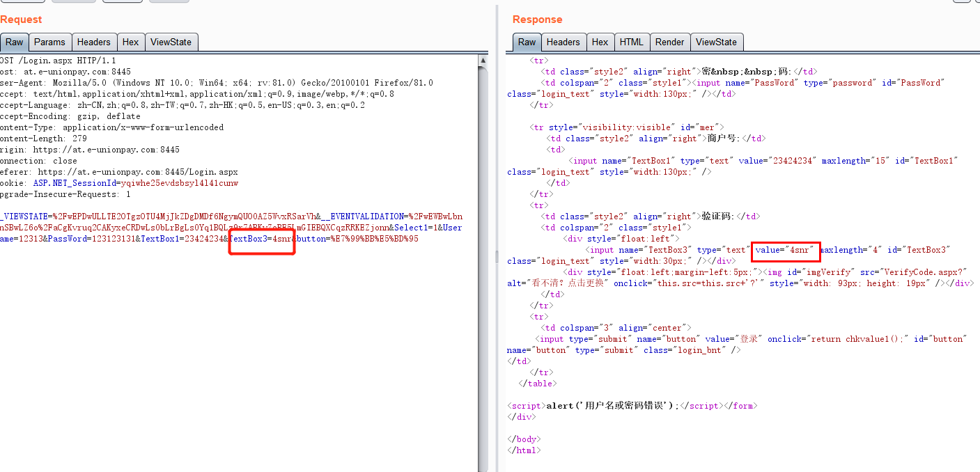Click the value="登录" attribute
The width and height of the screenshot is (980, 472).
click(x=733, y=339)
